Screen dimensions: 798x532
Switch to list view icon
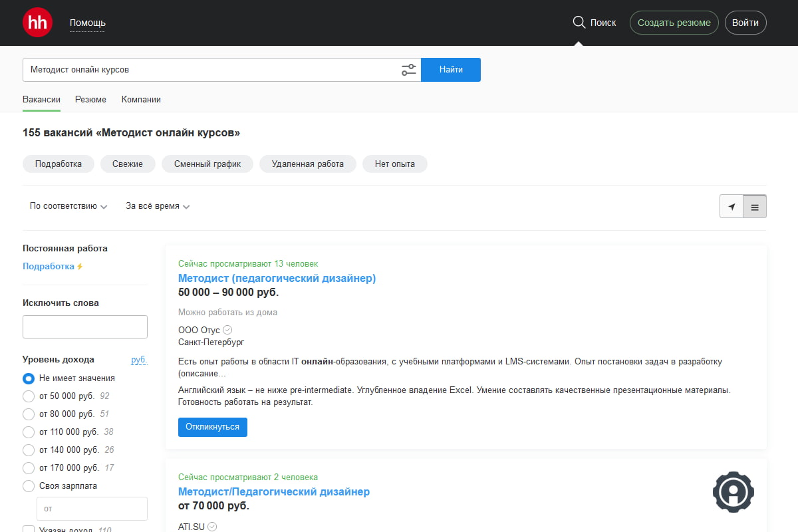click(755, 207)
